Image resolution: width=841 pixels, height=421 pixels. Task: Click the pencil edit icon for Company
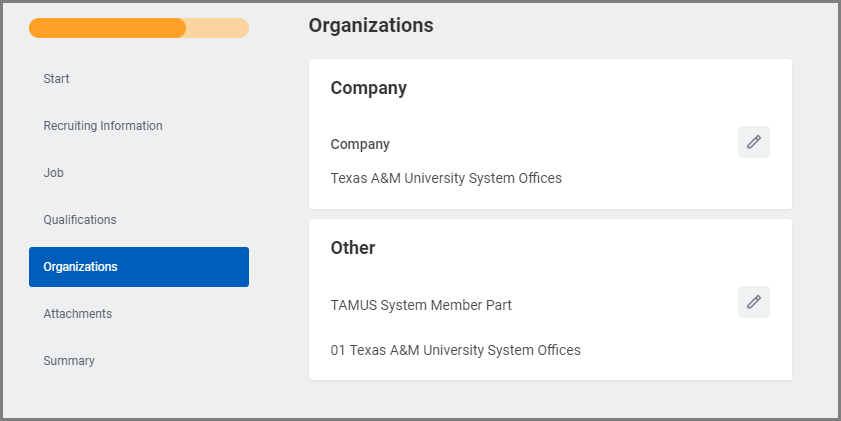click(753, 142)
